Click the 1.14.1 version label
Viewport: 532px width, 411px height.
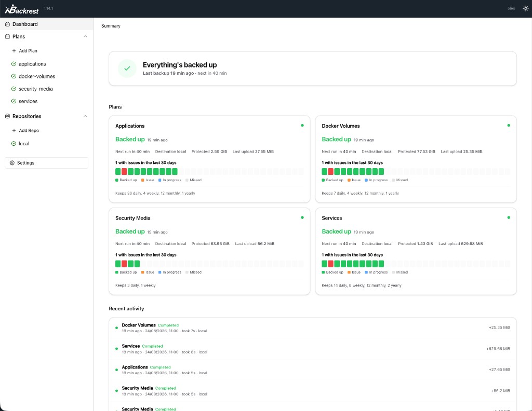[48, 8]
